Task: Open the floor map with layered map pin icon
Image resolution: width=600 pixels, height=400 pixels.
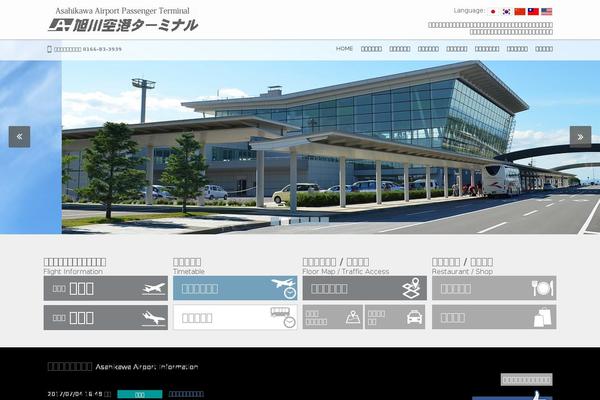Action: pyautogui.click(x=364, y=288)
